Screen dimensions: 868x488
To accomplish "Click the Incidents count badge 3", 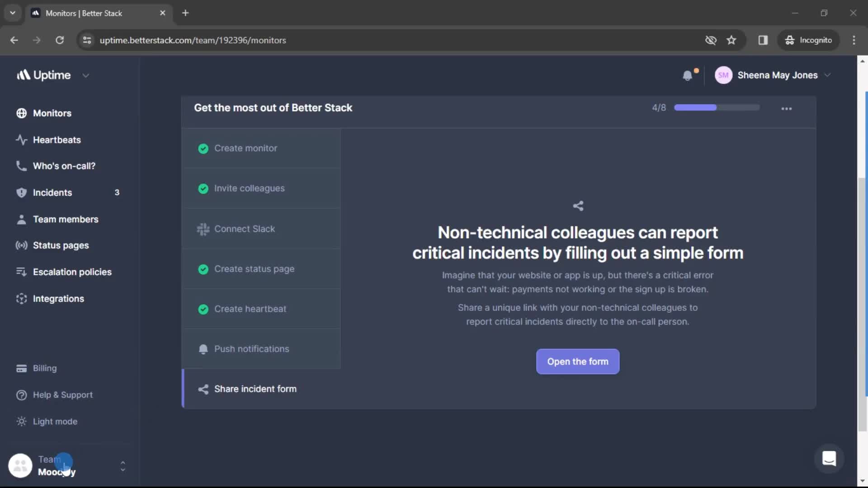I will point(117,192).
